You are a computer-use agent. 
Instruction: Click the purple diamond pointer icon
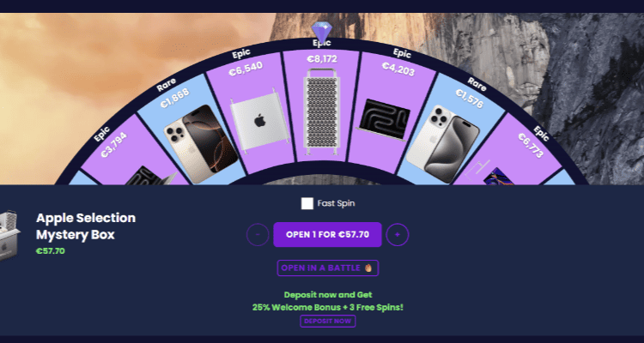point(322,31)
